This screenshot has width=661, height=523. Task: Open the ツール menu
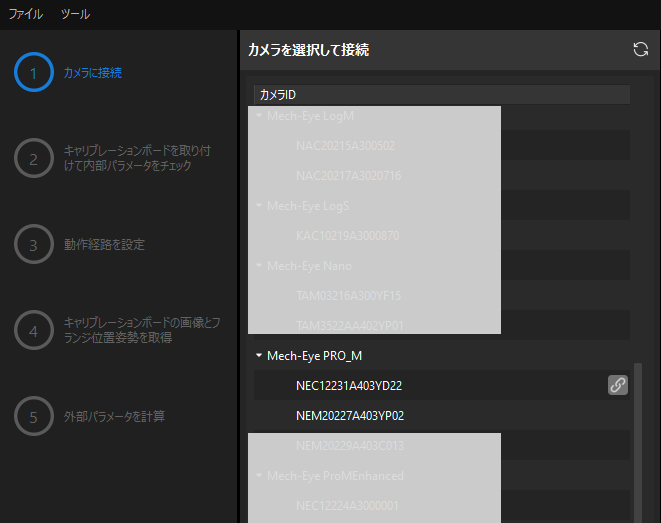tap(75, 14)
